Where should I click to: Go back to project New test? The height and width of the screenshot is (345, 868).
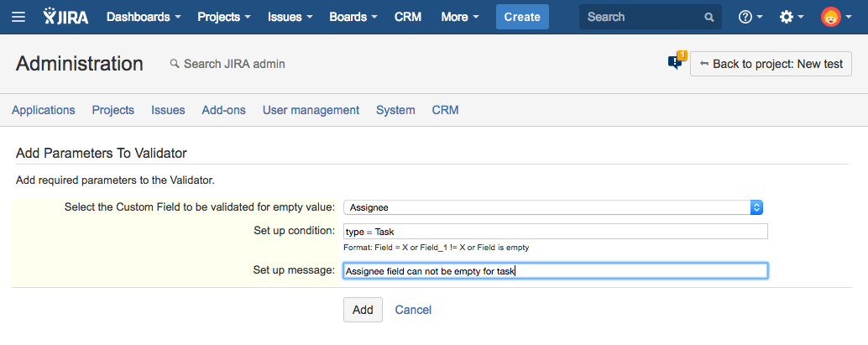coord(771,64)
